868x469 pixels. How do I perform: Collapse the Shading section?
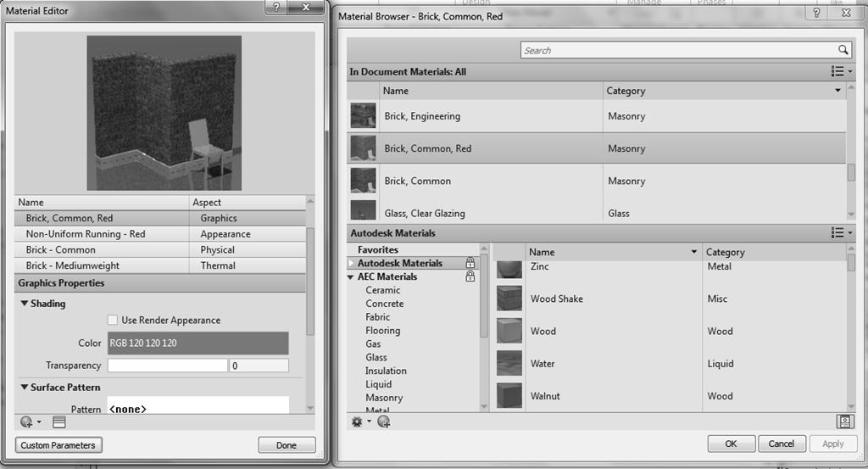coord(25,304)
